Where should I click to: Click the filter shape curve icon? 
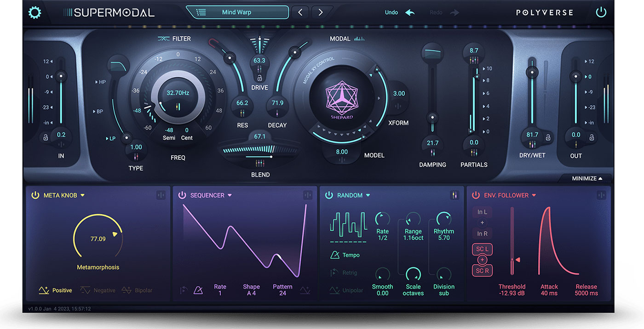point(118,67)
